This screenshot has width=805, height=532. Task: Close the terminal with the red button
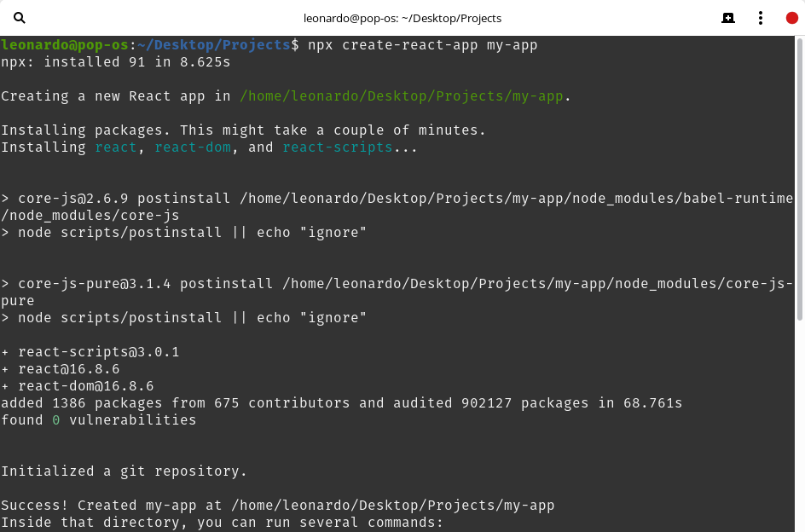[x=791, y=18]
